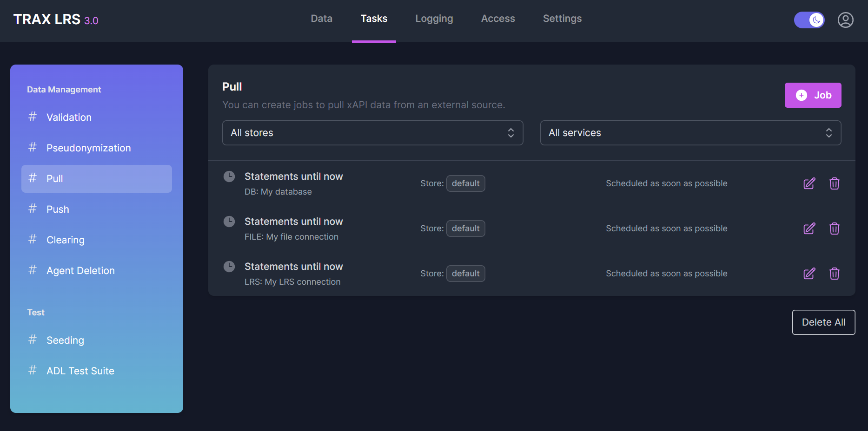This screenshot has width=868, height=431.
Task: Delete the FILE: My file connection job
Action: pos(834,229)
